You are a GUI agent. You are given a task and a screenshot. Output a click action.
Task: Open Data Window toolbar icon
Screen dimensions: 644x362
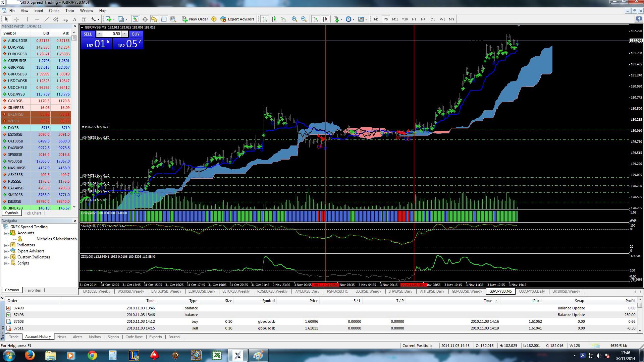[x=145, y=19]
